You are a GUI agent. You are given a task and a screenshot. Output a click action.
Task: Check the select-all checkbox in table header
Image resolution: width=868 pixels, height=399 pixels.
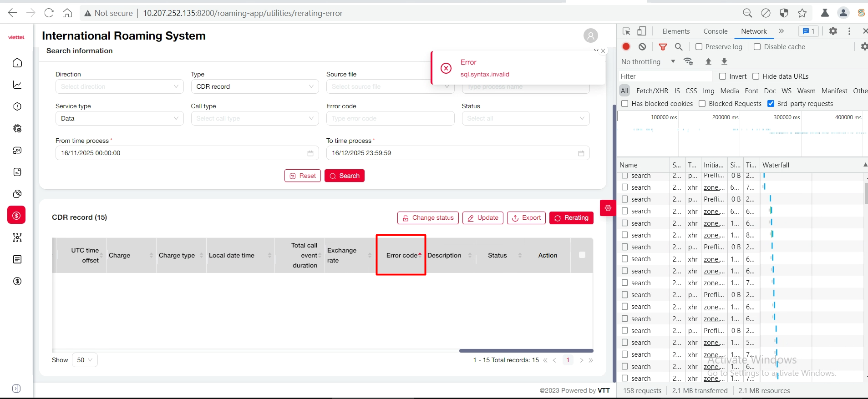click(x=582, y=255)
